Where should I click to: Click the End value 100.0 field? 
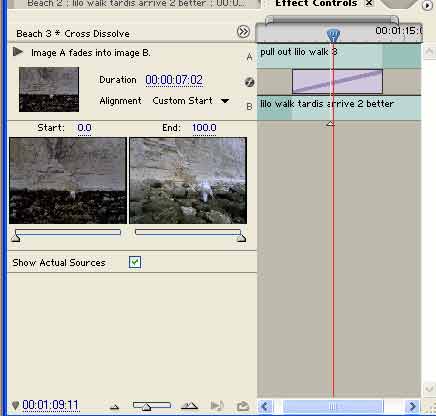coord(204,128)
